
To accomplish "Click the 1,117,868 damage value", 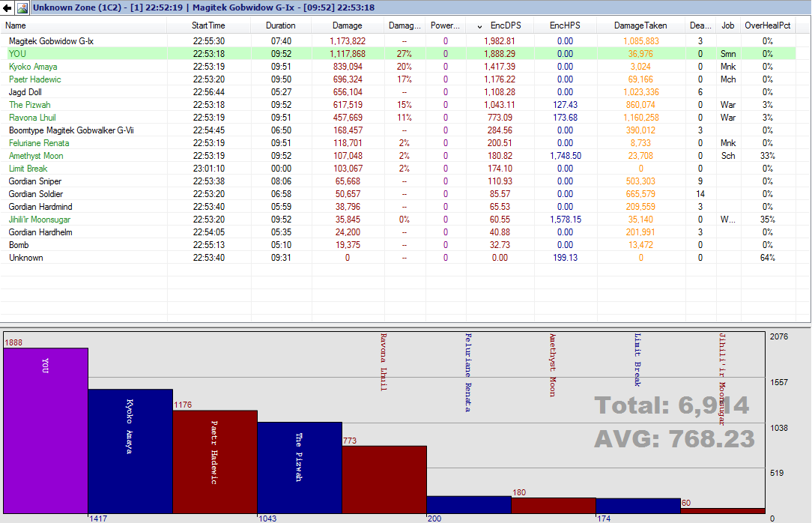I will (348, 54).
